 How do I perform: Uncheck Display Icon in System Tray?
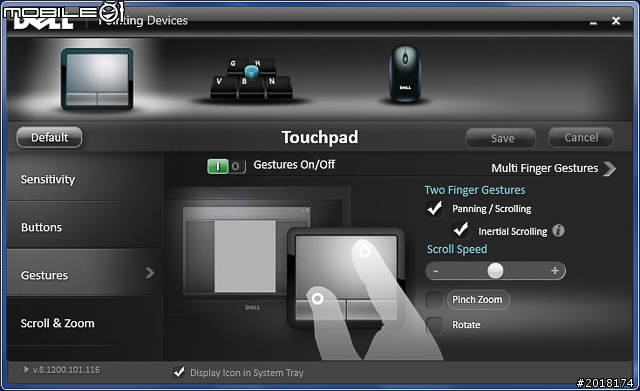click(x=179, y=372)
